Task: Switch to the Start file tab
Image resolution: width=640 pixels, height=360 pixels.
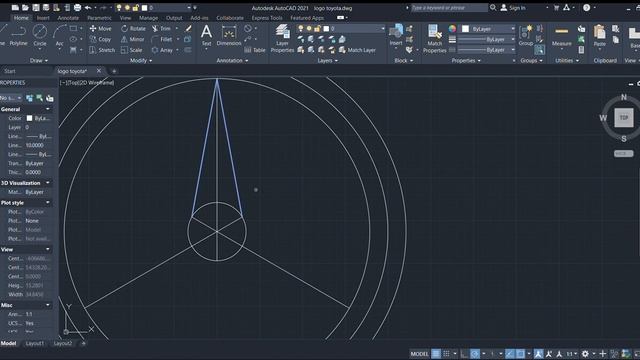Action: click(x=10, y=71)
